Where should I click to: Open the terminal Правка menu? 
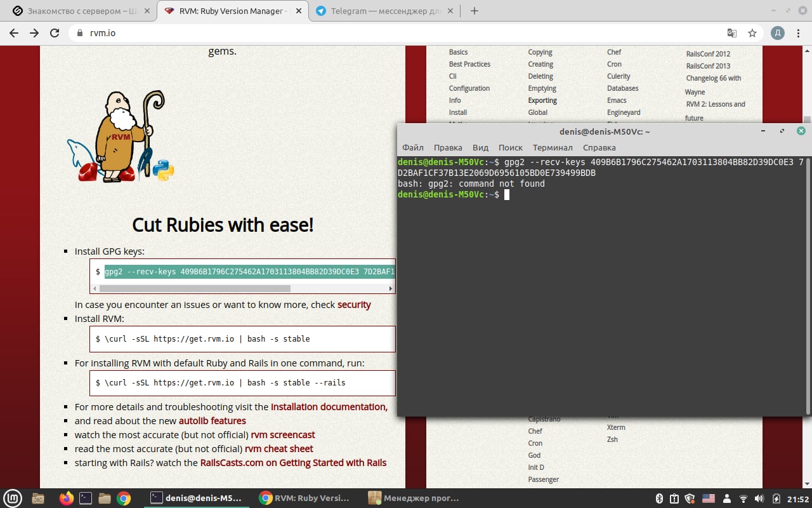tap(448, 147)
